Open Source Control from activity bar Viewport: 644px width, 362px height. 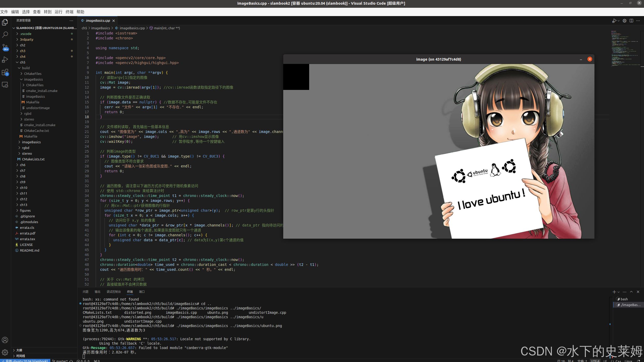coord(5,47)
